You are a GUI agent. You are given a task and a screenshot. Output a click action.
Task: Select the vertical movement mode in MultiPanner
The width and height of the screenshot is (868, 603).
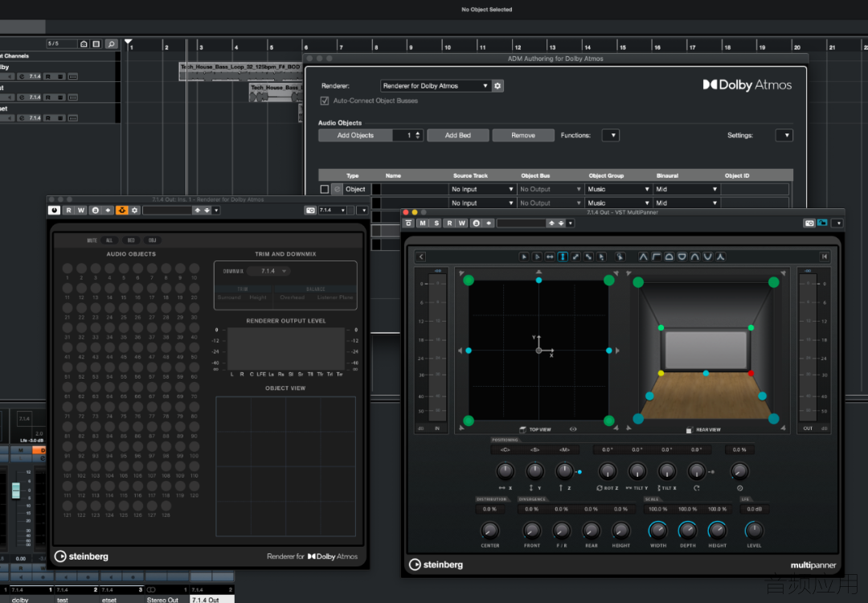click(x=563, y=257)
